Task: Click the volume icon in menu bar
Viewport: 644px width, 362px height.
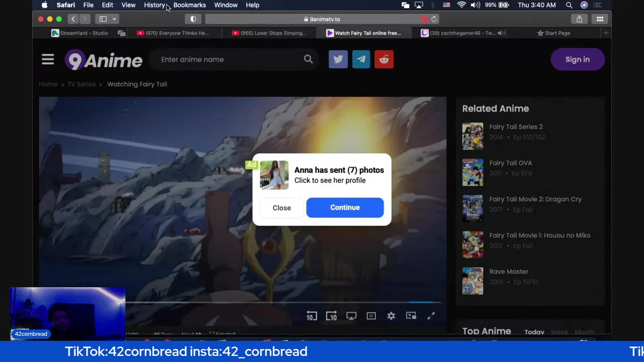Action: 475,5
